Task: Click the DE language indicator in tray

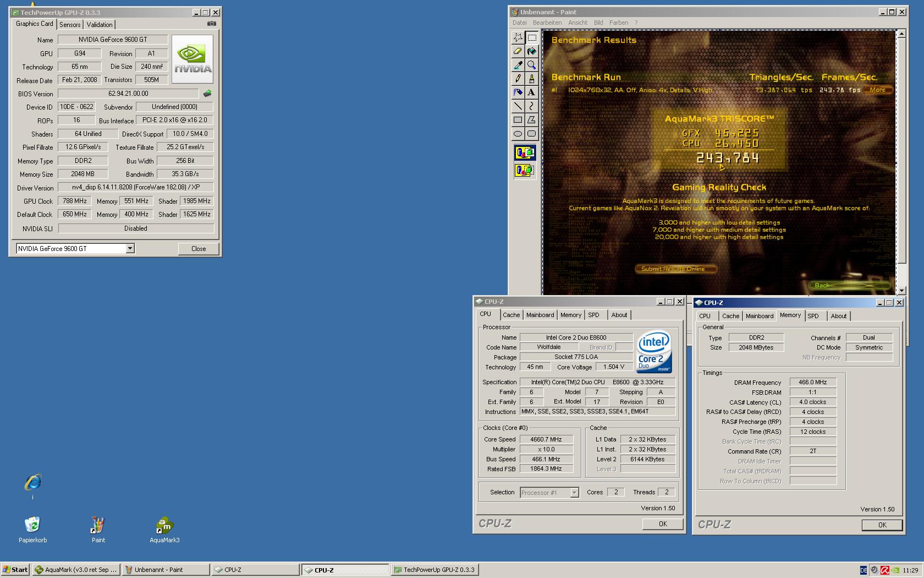Action: [x=864, y=570]
